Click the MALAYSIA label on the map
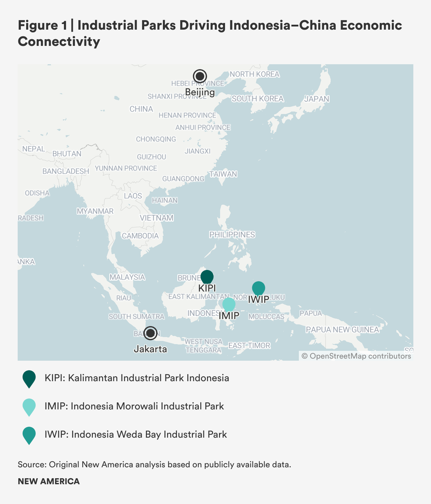The image size is (431, 504). (127, 277)
